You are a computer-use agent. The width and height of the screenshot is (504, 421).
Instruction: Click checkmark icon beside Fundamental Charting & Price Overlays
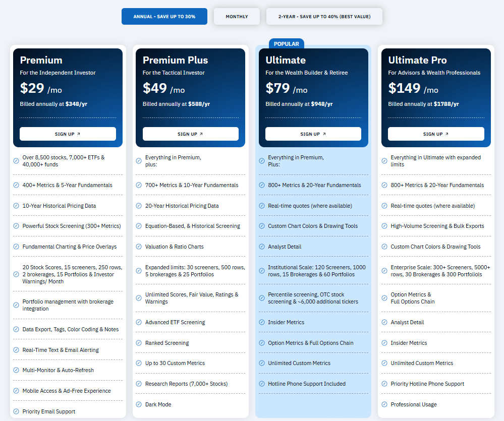[16, 247]
